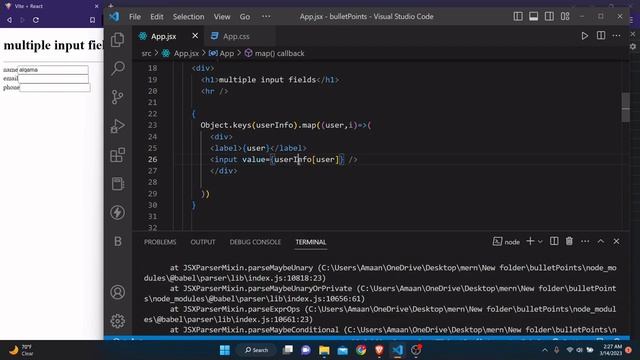640x360 pixels.
Task: Open Chrome from the taskbar
Action: pos(361,350)
